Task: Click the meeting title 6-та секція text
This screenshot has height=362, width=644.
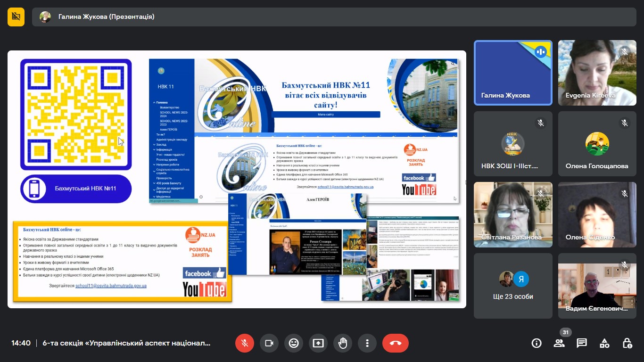Action: (126, 343)
